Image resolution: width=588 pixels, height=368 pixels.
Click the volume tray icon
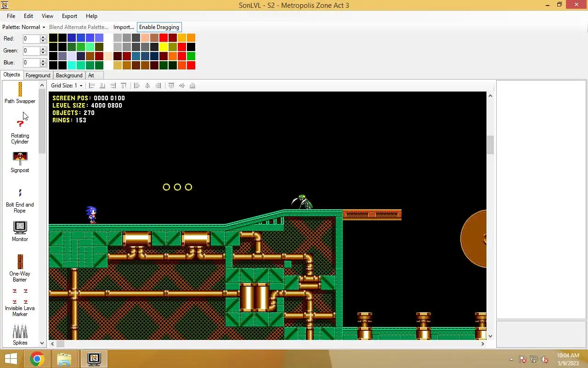coord(545,359)
